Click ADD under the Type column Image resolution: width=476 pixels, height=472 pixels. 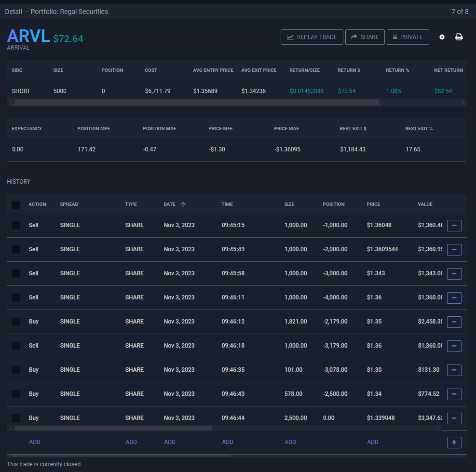131,442
